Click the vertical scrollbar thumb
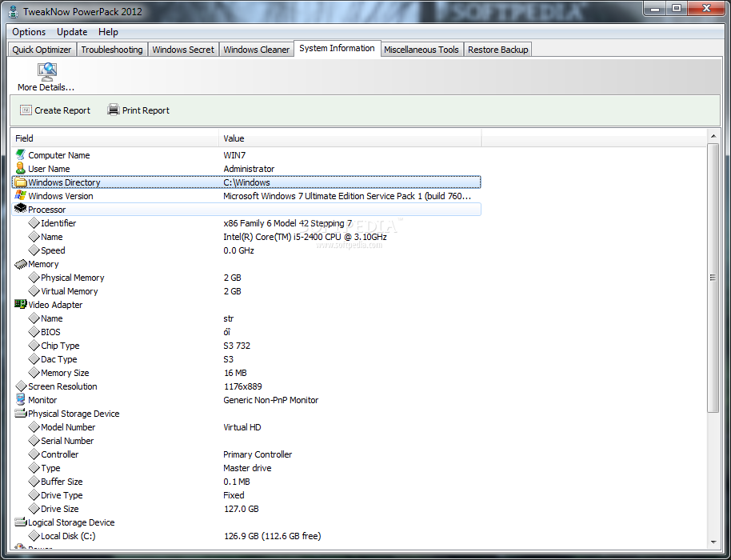Viewport: 731px width, 560px height. pyautogui.click(x=713, y=278)
